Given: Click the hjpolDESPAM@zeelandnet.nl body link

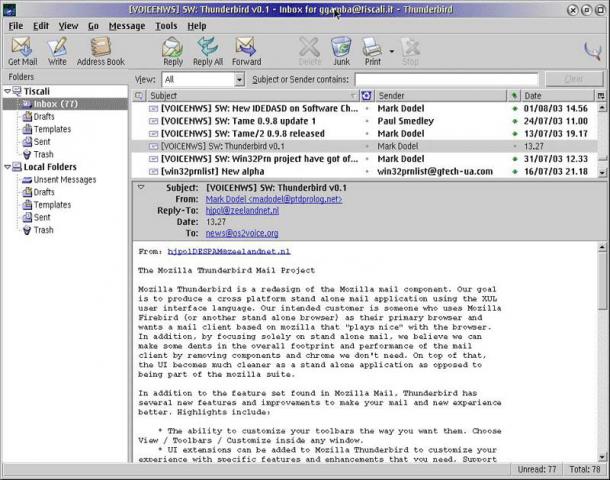Looking at the screenshot, I should (x=229, y=251).
